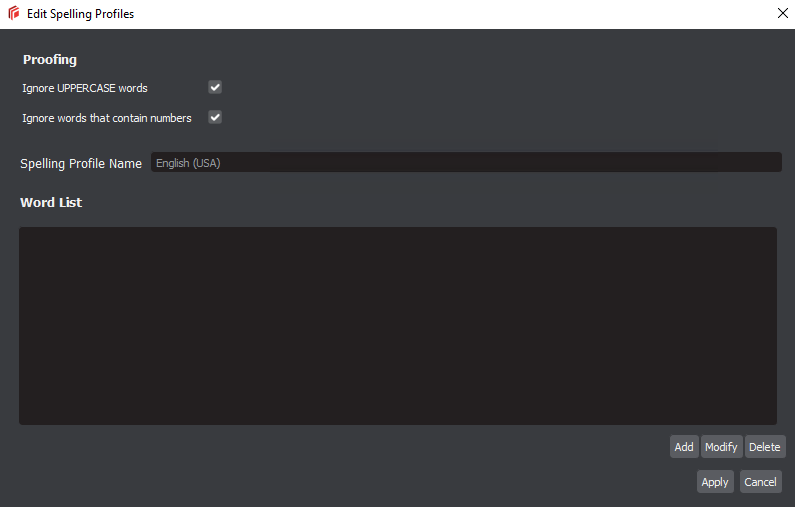Viewport: 795px width, 507px height.
Task: Cancel editing the spelling profile
Action: click(x=760, y=482)
